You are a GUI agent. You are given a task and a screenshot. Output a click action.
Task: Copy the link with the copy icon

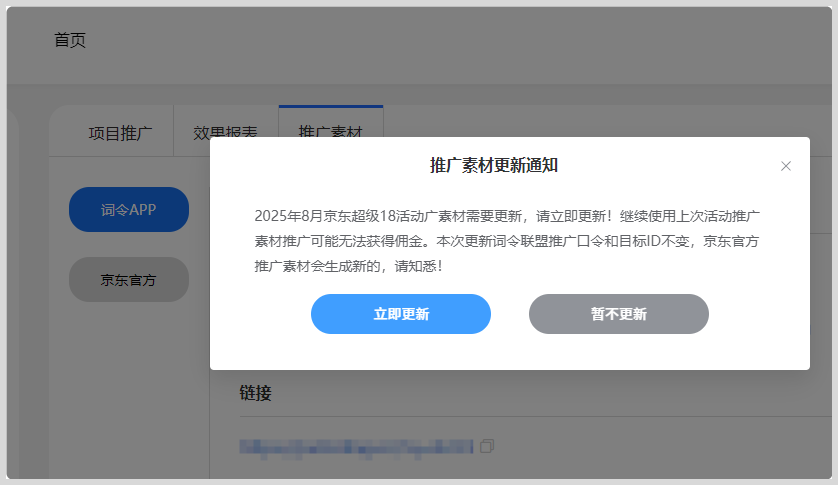tap(486, 446)
